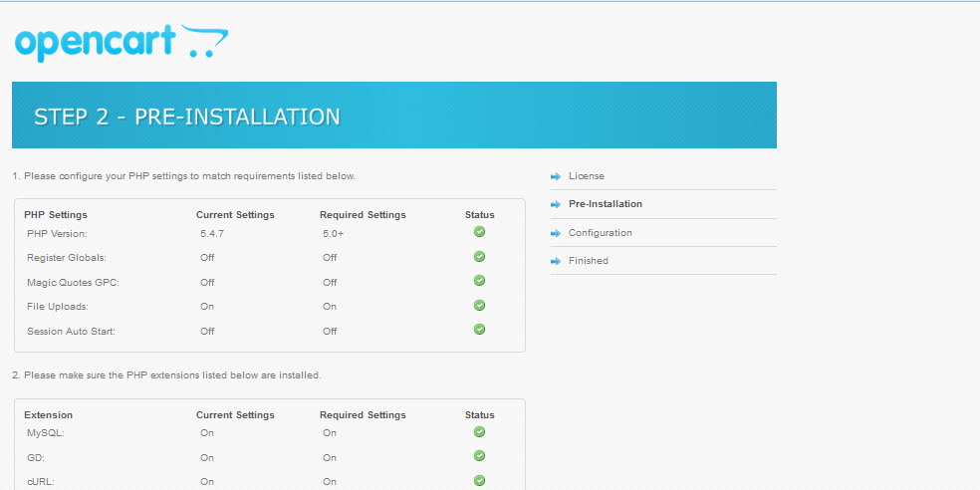Image resolution: width=980 pixels, height=490 pixels.
Task: Click the Register Globals current setting Off
Action: [207, 258]
